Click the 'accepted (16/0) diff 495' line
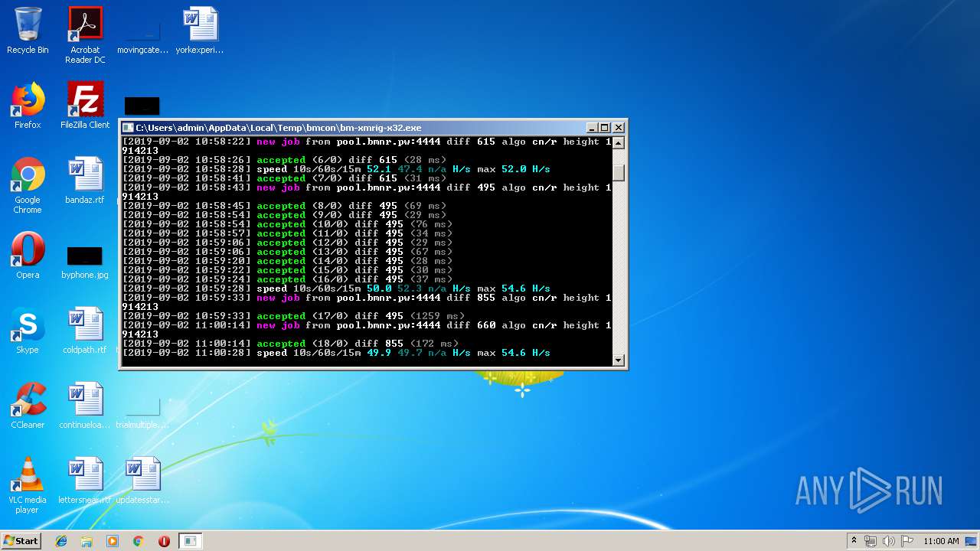This screenshot has height=551, width=980. [287, 279]
